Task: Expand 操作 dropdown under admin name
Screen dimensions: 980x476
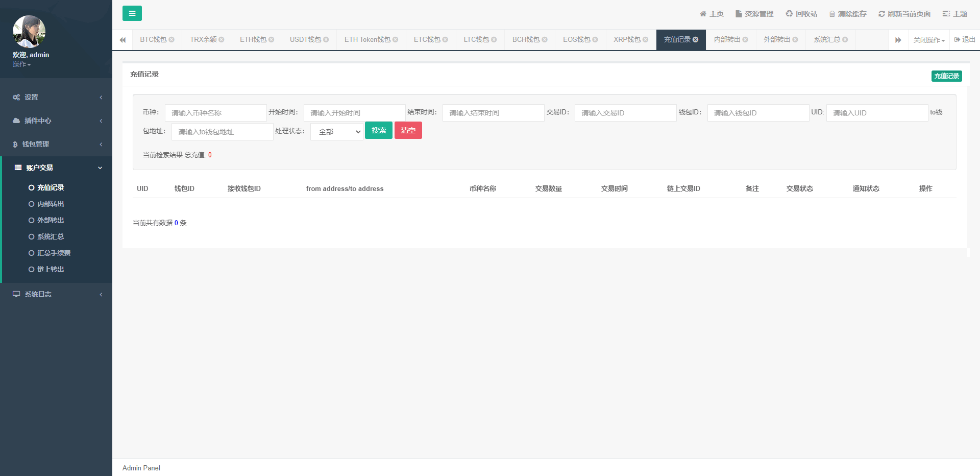Action: point(21,64)
